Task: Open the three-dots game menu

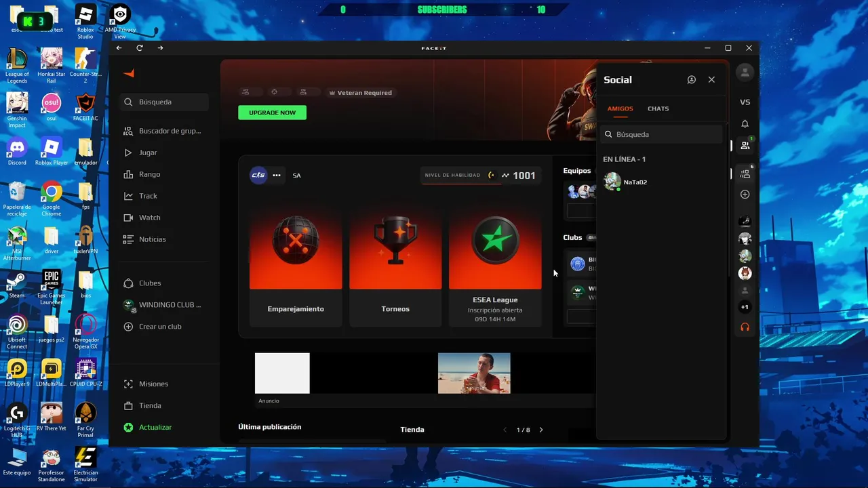Action: pyautogui.click(x=277, y=175)
